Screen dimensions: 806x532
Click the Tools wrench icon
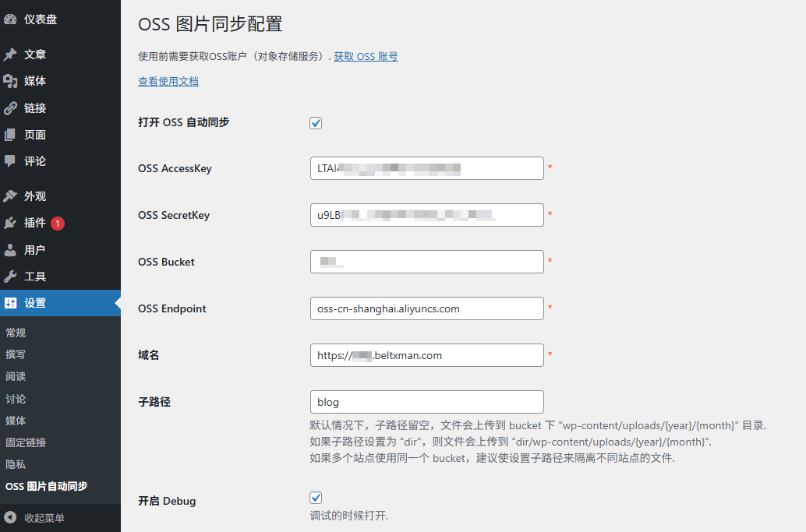[10, 277]
